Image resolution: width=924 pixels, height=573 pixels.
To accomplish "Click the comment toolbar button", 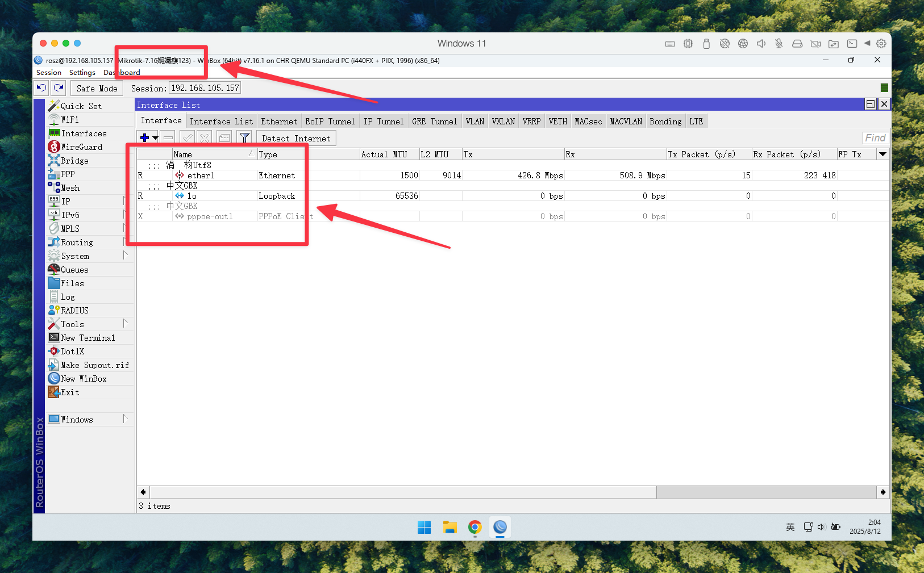I will (224, 138).
